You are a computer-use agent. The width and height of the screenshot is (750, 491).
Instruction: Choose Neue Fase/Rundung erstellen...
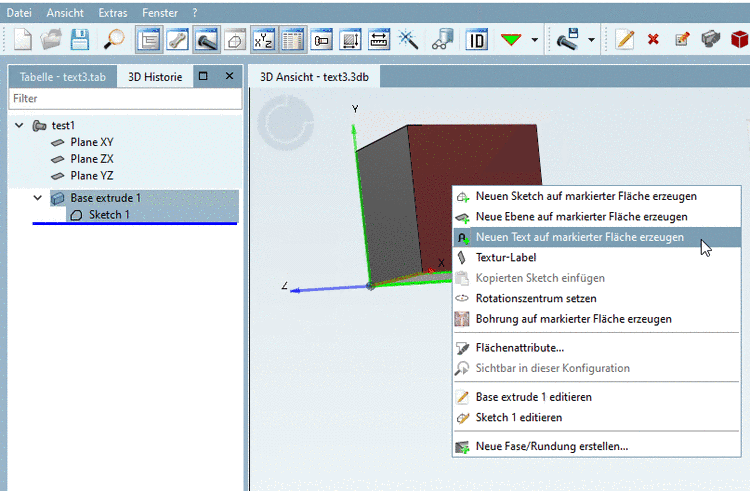[597, 446]
